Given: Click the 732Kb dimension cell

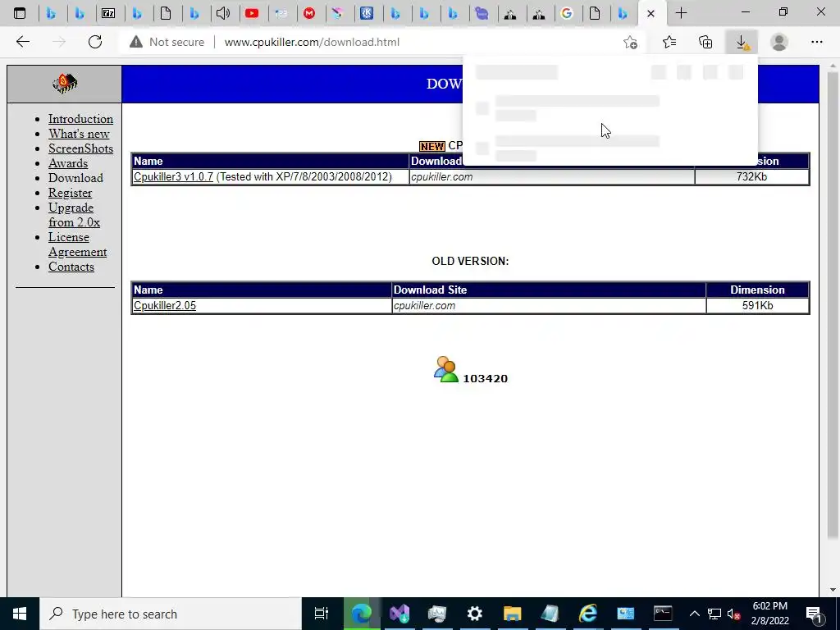Looking at the screenshot, I should point(751,177).
